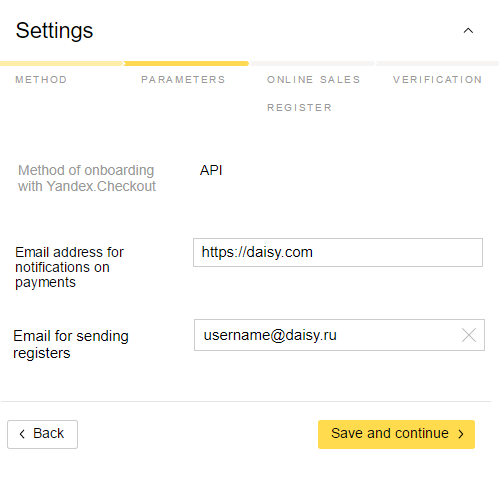Screen dimensions: 503x485
Task: Clear the username@daisy.ru email field
Action: pos(469,335)
